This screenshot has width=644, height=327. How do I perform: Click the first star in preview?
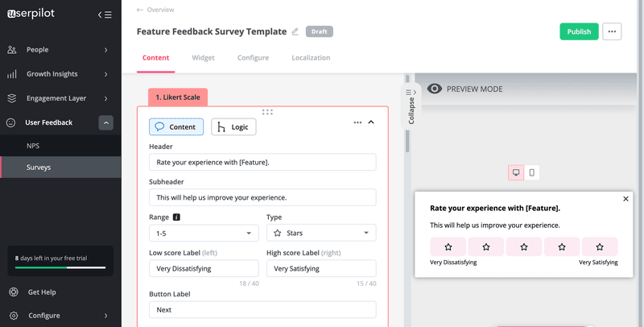[x=448, y=247]
